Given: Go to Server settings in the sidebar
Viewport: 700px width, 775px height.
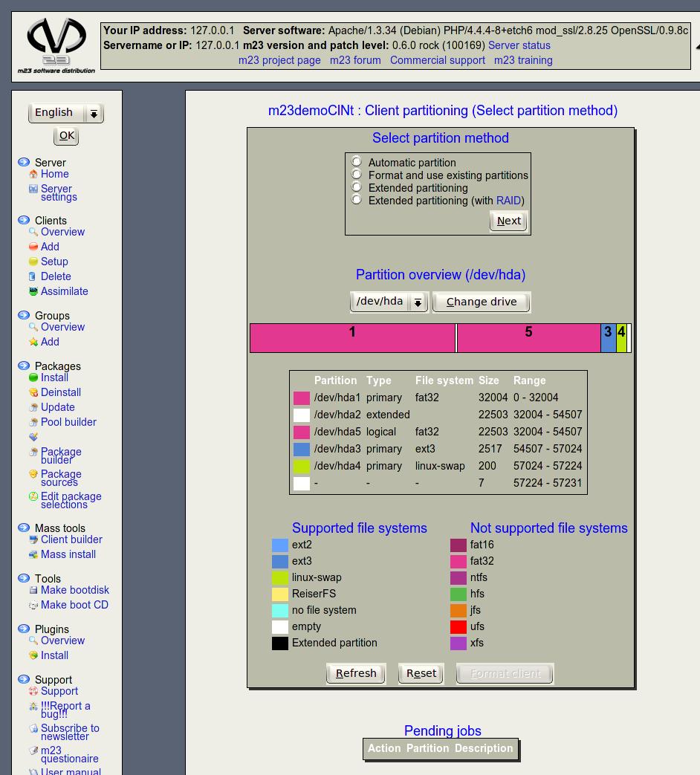Looking at the screenshot, I should [x=58, y=193].
